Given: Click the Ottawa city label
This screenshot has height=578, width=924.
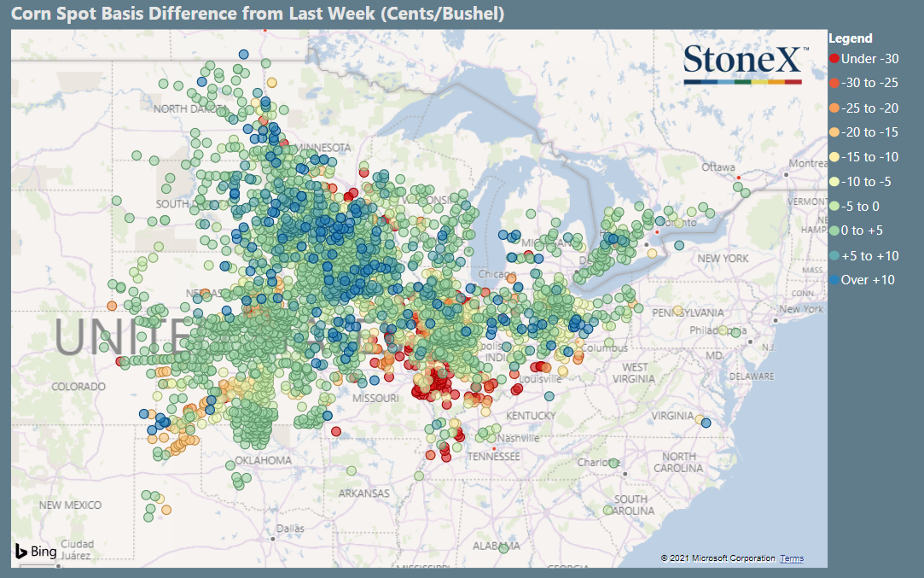Looking at the screenshot, I should tap(718, 167).
